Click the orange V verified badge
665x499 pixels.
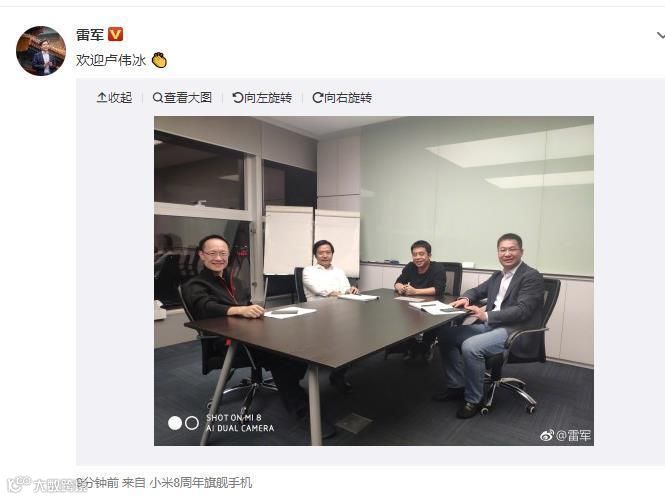click(115, 34)
